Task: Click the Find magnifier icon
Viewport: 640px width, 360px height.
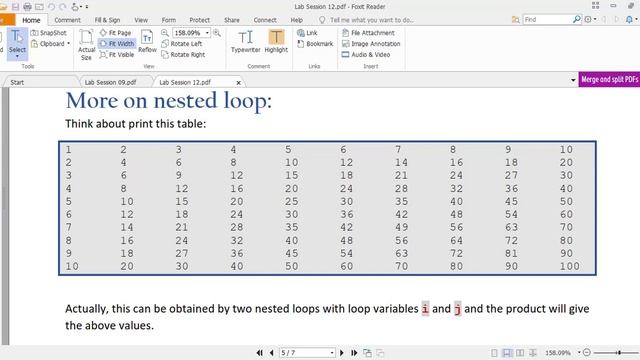Action: (577, 19)
